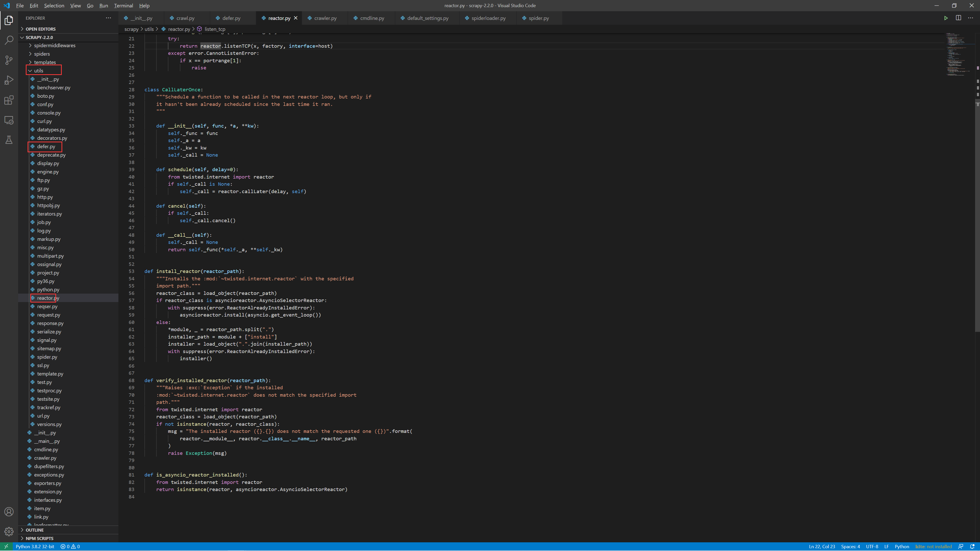Select Python 3.8.2 32-bit interpreter
This screenshot has height=551, width=980.
point(35,546)
